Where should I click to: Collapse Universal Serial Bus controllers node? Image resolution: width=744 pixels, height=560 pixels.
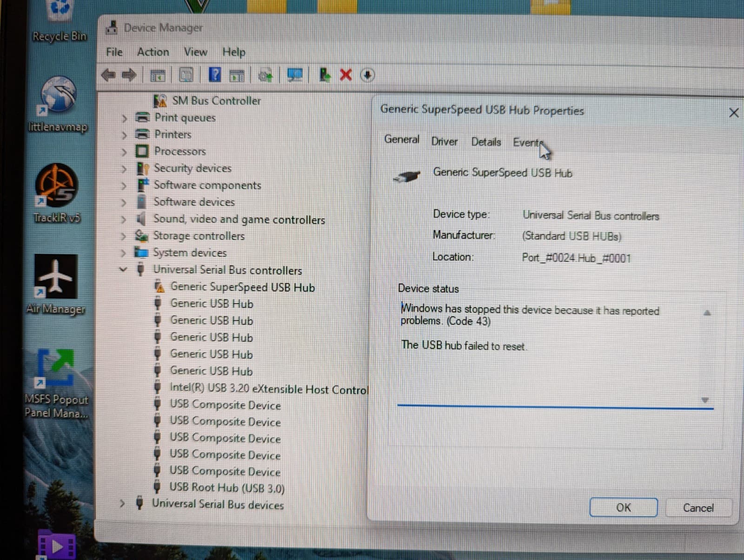(x=123, y=270)
